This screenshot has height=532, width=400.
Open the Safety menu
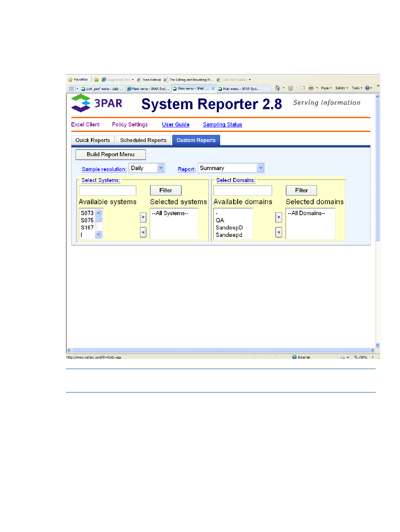point(341,88)
